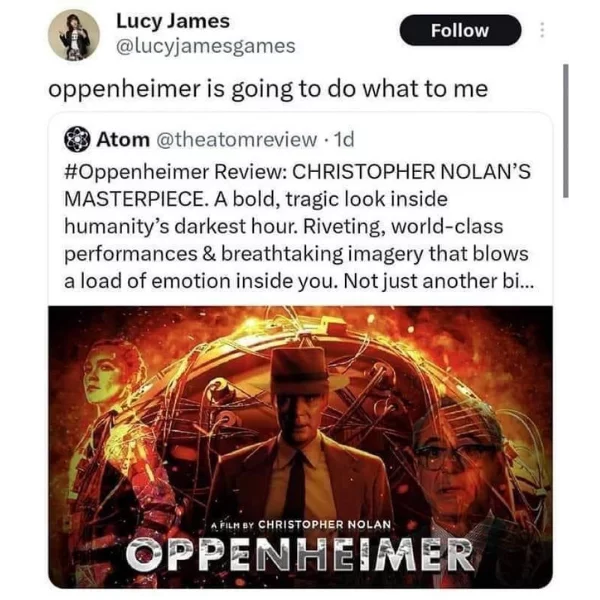Click the #Oppenheimer hashtag
Image resolution: width=600 pixels, height=600 pixels.
coord(137,172)
